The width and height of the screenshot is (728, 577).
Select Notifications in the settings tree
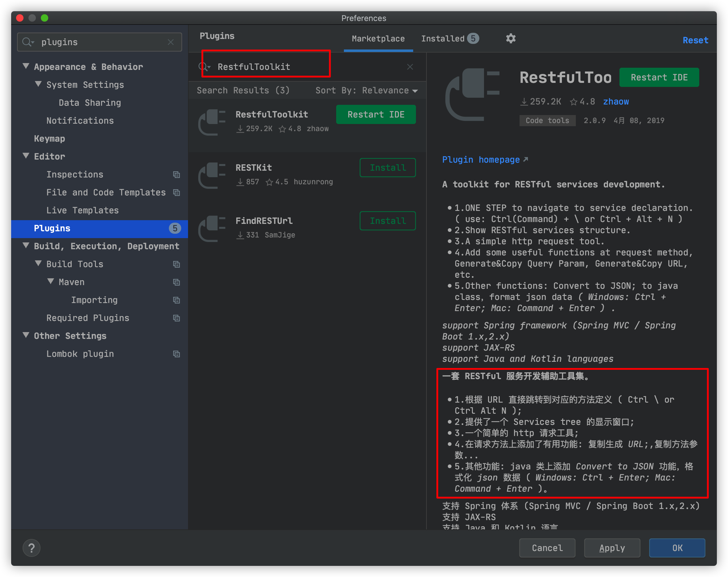pyautogui.click(x=80, y=121)
